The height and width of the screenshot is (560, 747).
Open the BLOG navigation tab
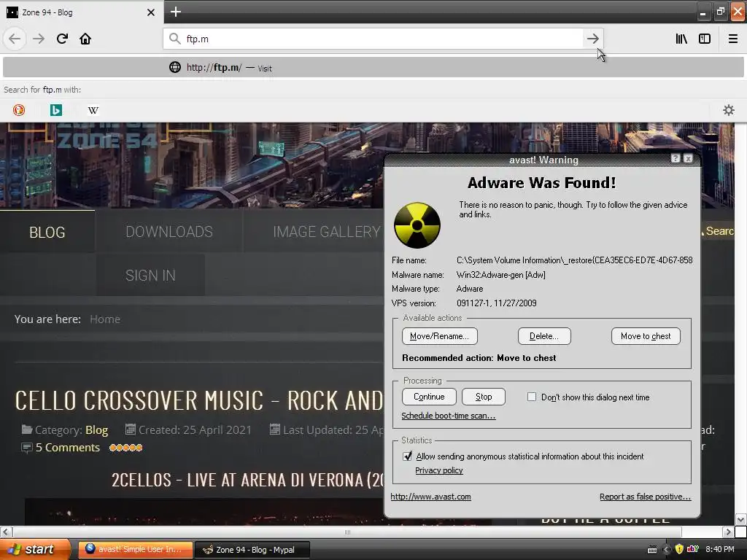tap(47, 232)
